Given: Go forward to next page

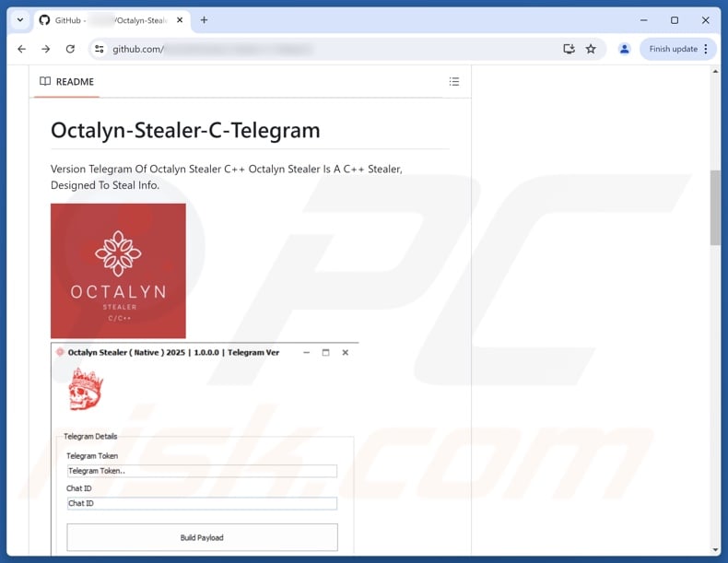Looking at the screenshot, I should coord(45,49).
